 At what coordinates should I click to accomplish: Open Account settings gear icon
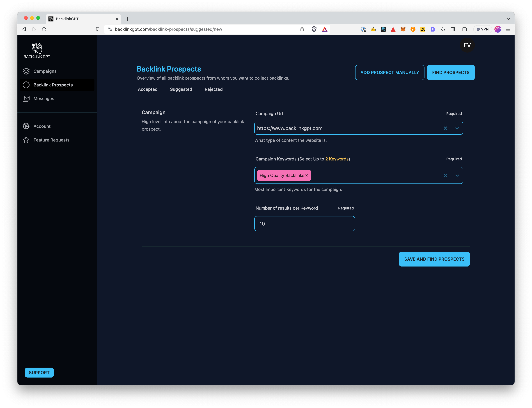[26, 126]
